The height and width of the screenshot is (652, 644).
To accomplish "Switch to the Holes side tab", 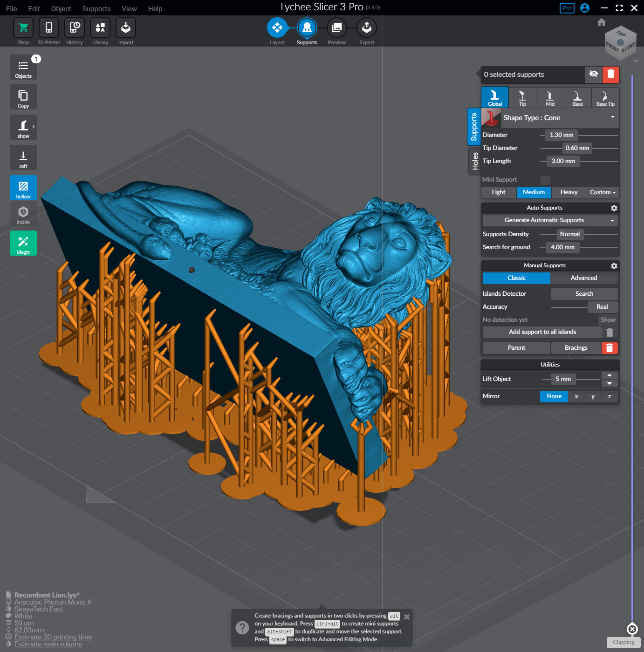I will (x=475, y=161).
